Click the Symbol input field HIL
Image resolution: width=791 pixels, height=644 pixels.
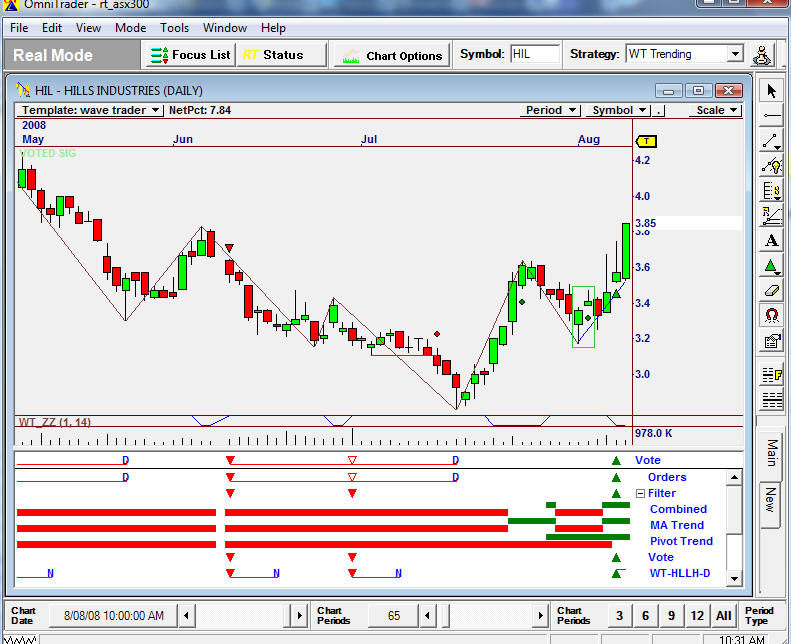(x=535, y=54)
